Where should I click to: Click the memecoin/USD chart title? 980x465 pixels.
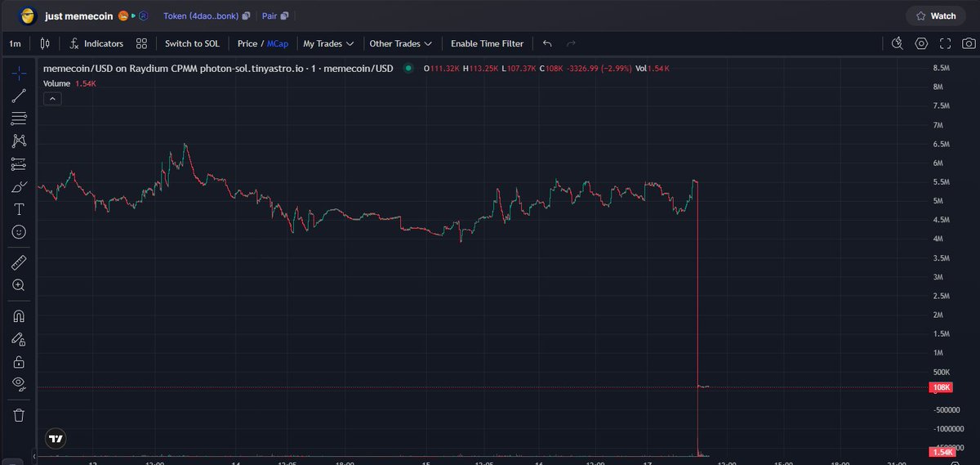click(217, 69)
